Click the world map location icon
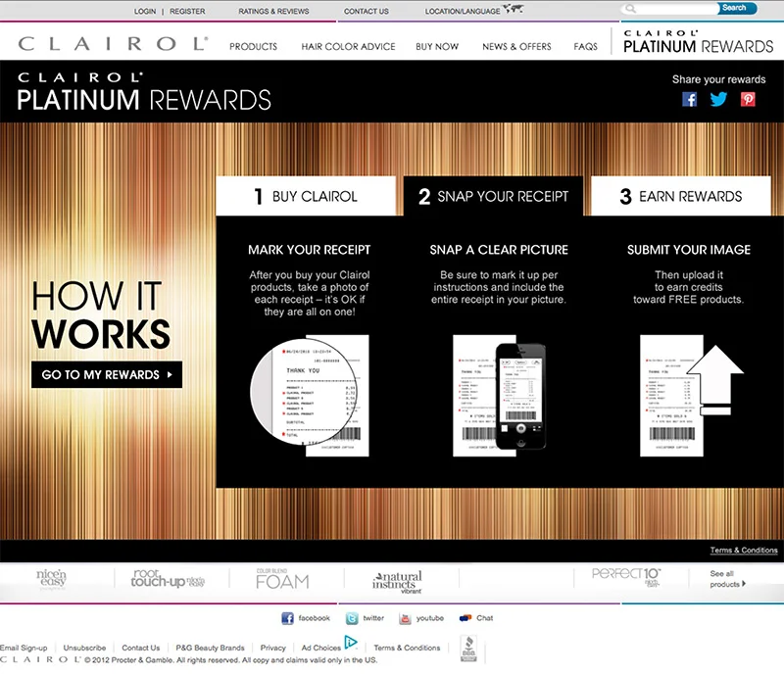This screenshot has width=784, height=674. (513, 9)
